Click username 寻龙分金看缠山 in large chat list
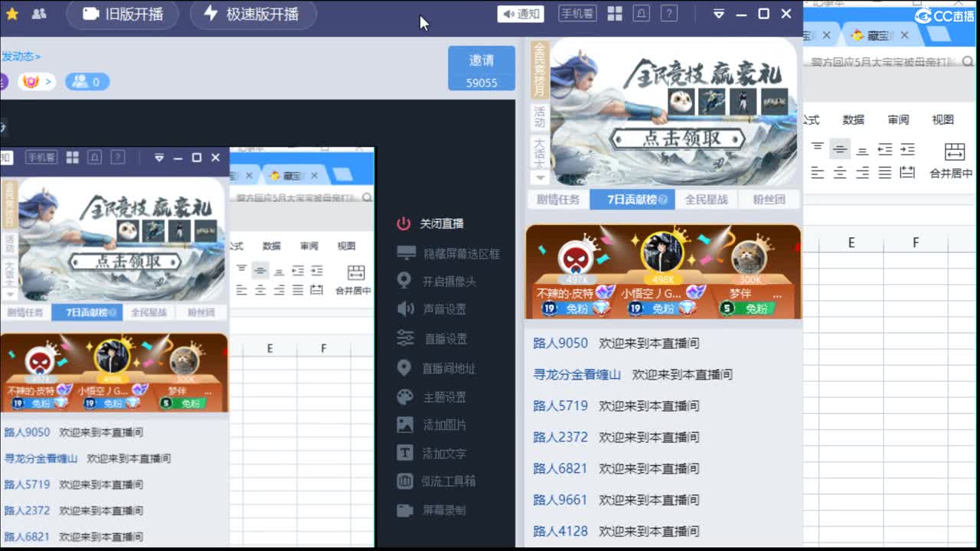The height and width of the screenshot is (551, 980). pos(577,374)
